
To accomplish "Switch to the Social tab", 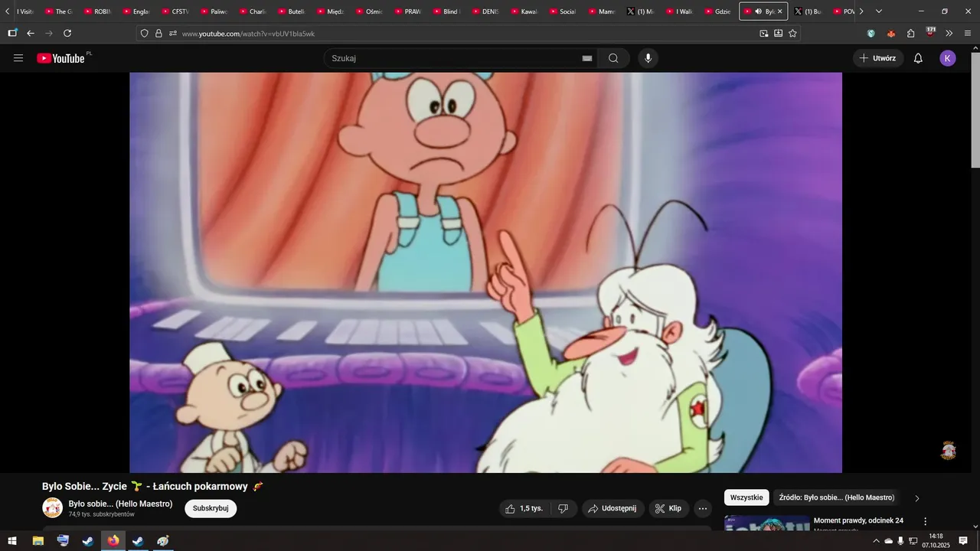I will [x=563, y=11].
